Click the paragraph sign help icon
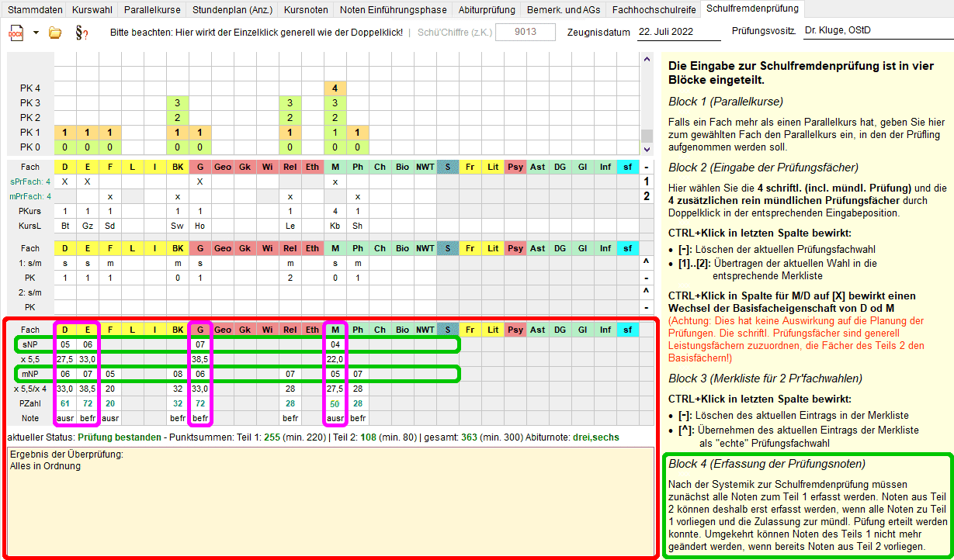Screen dimensions: 954x560 click(x=81, y=33)
